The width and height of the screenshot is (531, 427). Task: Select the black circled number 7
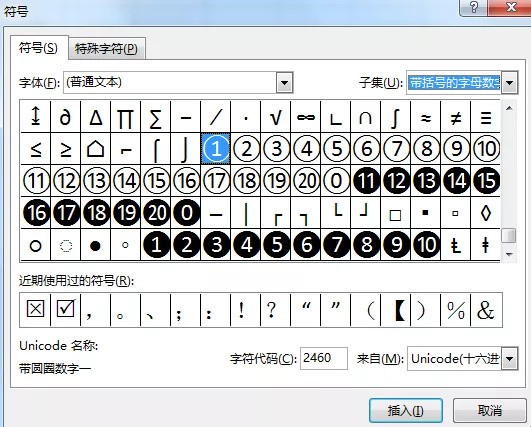tap(336, 244)
